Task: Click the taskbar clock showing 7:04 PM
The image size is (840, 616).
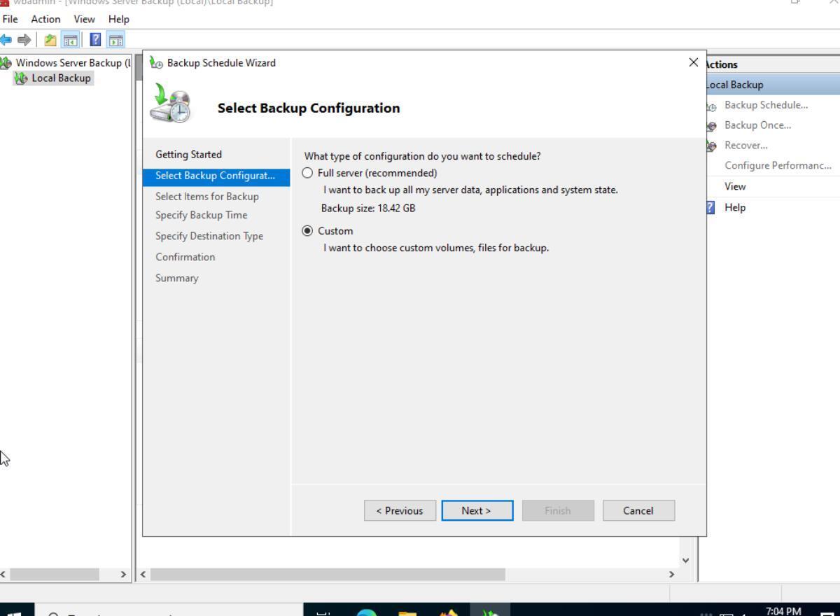Action: click(x=783, y=611)
